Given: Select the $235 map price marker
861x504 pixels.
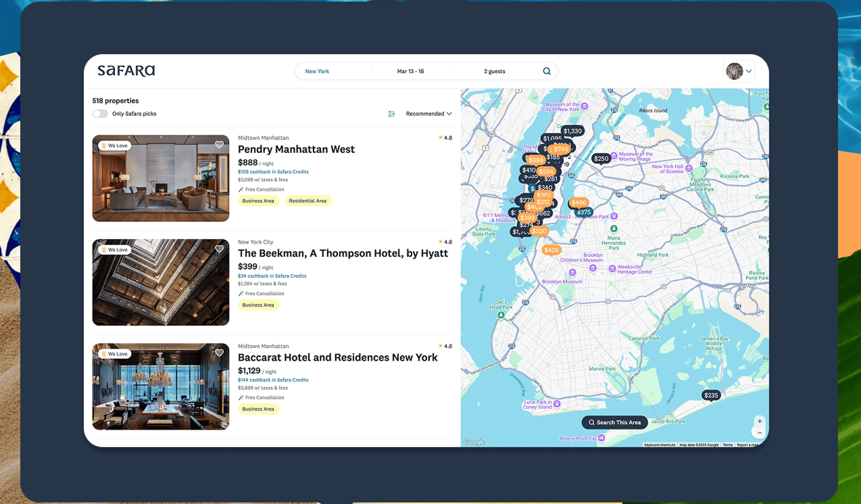Looking at the screenshot, I should tap(711, 395).
